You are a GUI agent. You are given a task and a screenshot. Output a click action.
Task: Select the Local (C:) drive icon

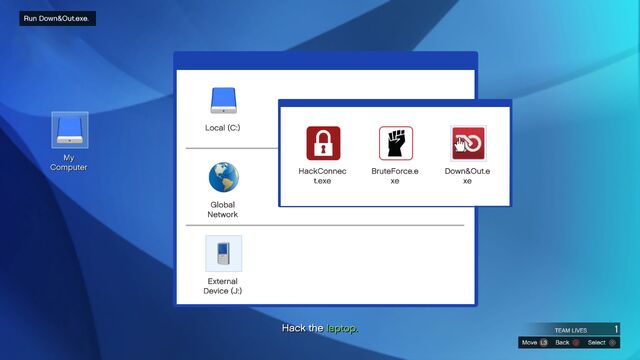(x=223, y=100)
